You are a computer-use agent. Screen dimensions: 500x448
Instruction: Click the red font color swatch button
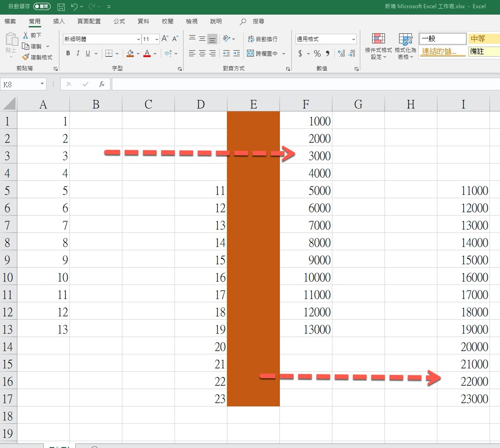(147, 53)
